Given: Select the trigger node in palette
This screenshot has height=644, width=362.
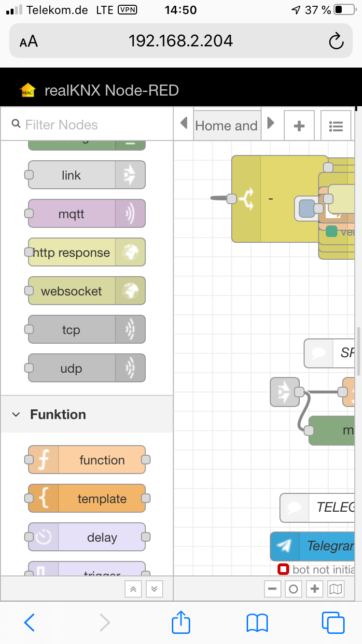Looking at the screenshot, I should coord(87,569).
